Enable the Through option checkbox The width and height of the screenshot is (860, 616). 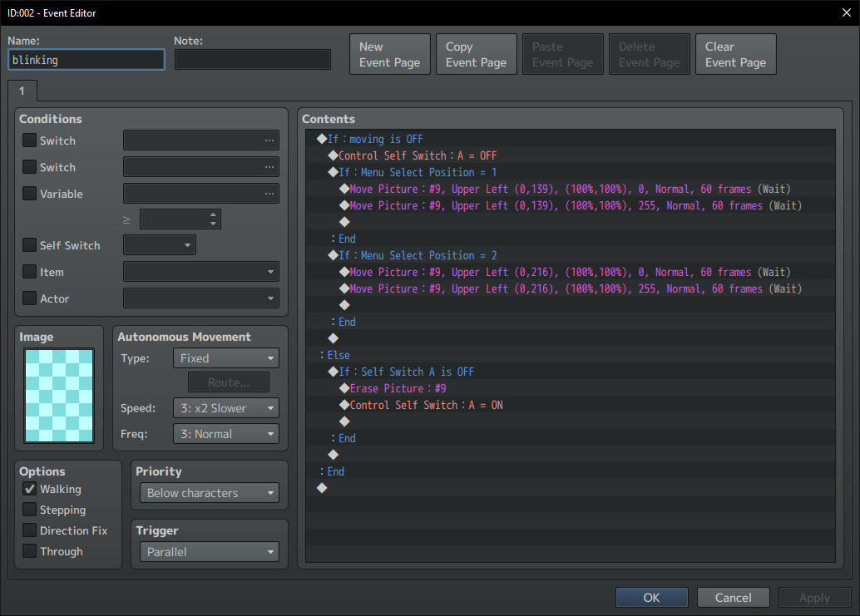(x=30, y=551)
